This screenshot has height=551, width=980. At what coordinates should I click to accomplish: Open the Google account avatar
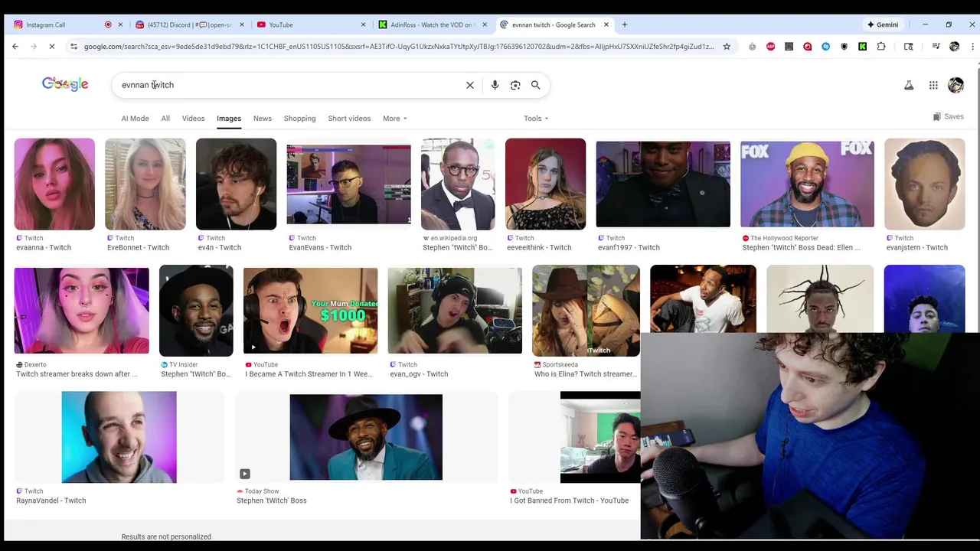coord(955,86)
